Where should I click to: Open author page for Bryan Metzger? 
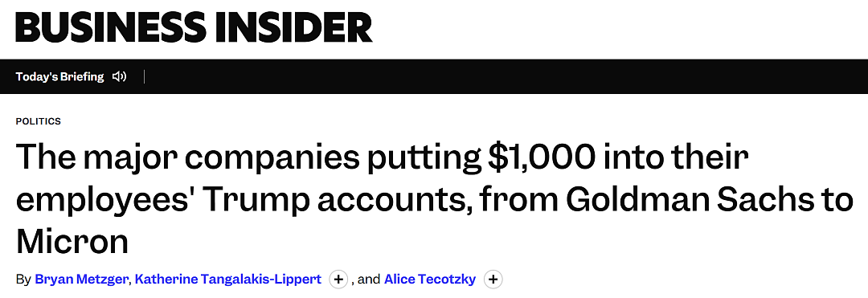point(82,280)
